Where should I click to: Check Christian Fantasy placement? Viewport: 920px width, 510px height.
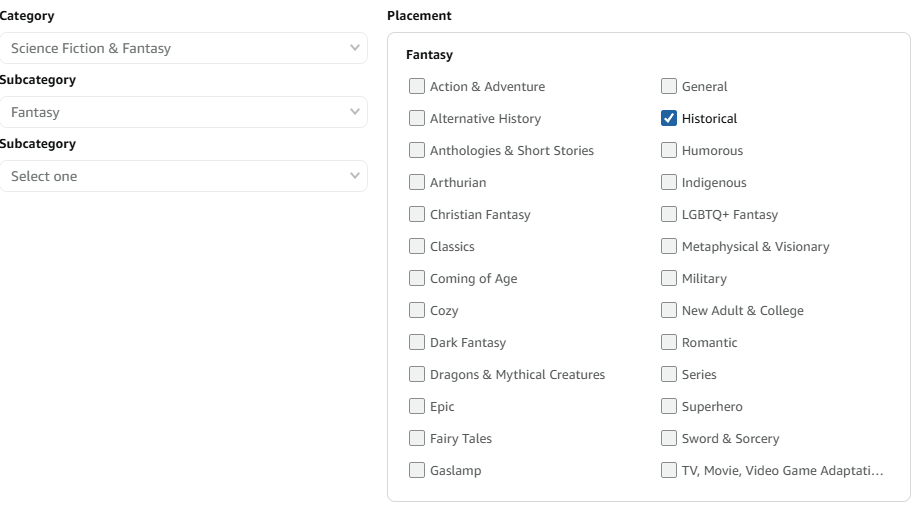point(417,214)
